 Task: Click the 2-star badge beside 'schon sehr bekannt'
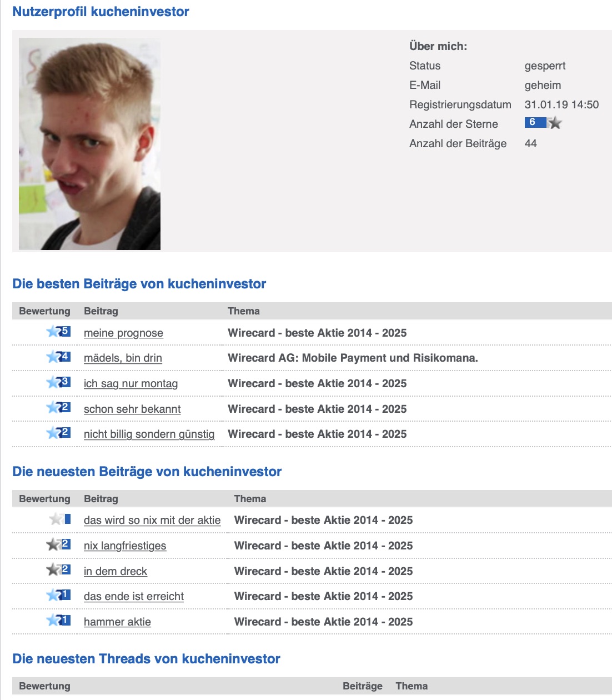(57, 408)
